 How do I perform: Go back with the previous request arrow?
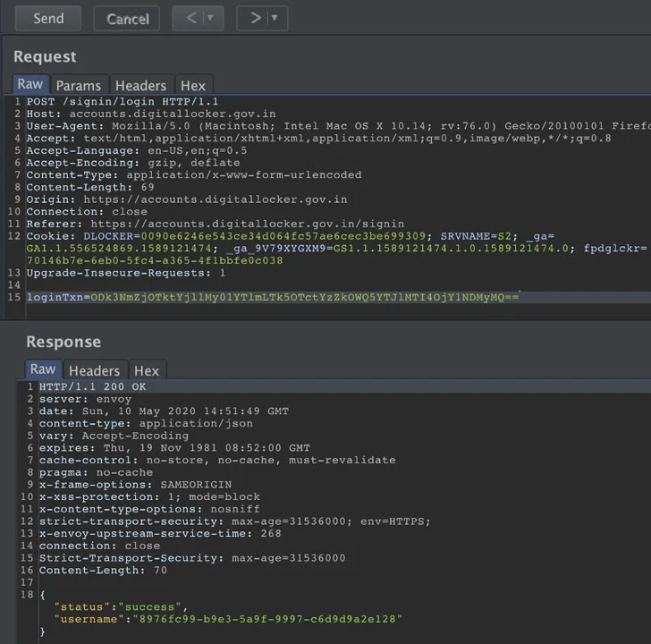tap(191, 18)
